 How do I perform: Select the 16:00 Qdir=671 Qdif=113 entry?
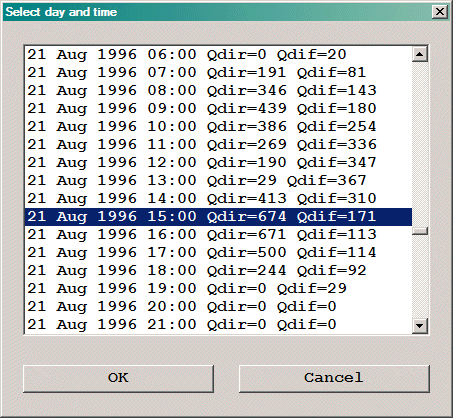[219, 234]
